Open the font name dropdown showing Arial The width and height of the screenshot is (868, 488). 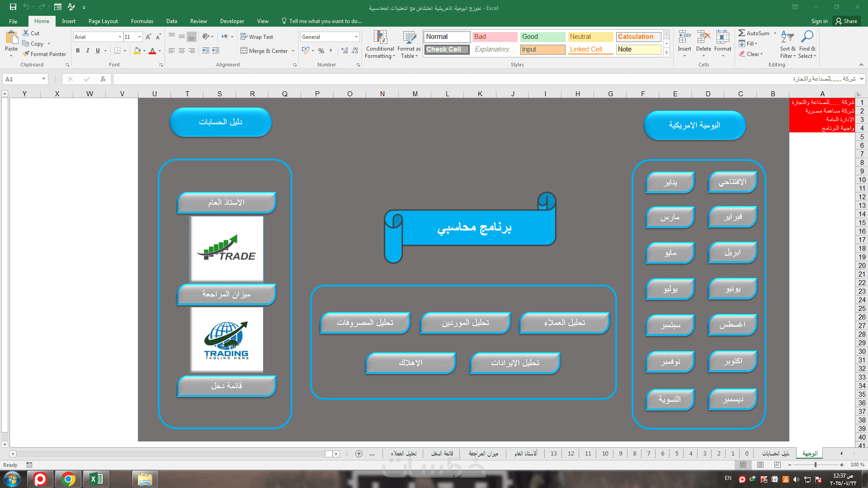[x=120, y=37]
